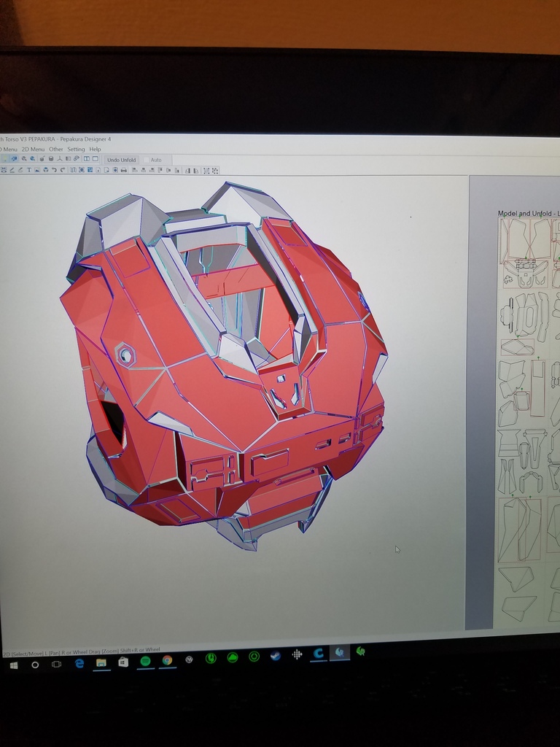Select the second magnifier zoom icon
Screen dimensions: 560x747
pyautogui.click(x=32, y=159)
